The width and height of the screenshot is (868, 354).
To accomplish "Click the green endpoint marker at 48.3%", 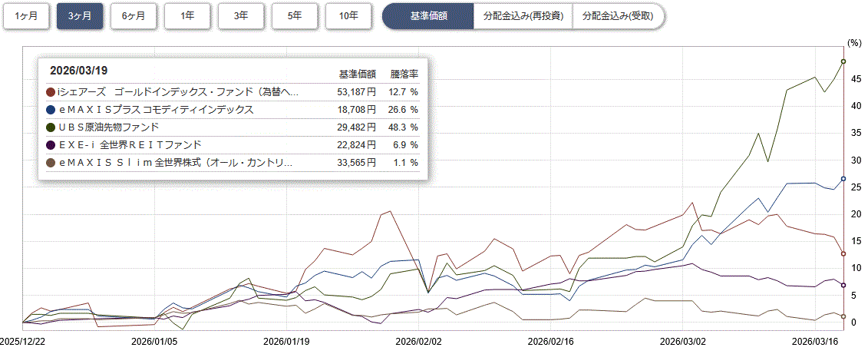I will pyautogui.click(x=843, y=61).
